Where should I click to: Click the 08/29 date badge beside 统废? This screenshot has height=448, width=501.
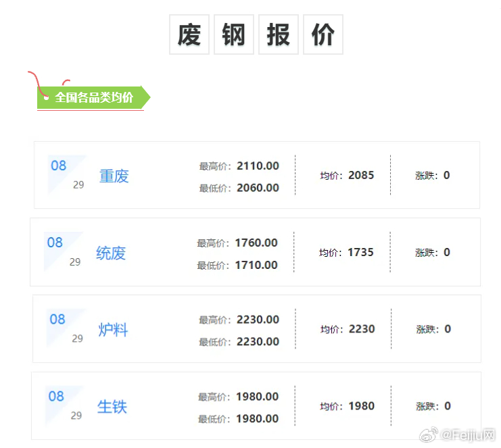pyautogui.click(x=64, y=251)
